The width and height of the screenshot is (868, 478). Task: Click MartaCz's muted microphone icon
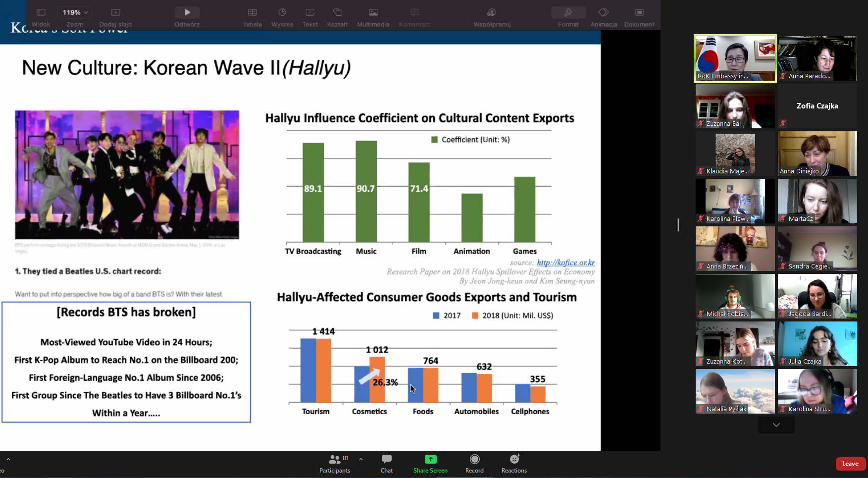tap(783, 219)
